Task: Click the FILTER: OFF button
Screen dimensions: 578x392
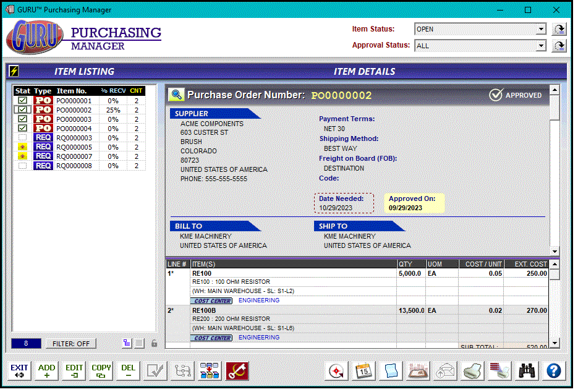Action: click(71, 345)
